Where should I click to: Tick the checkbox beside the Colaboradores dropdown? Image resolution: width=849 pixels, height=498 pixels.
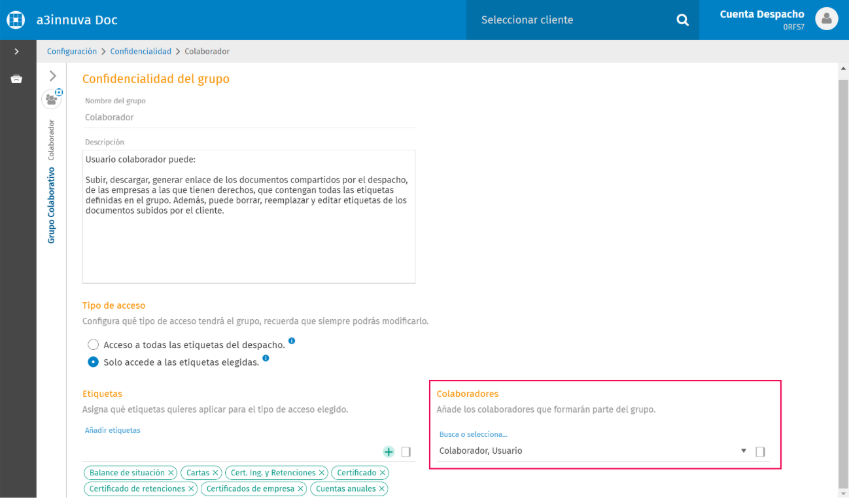tap(760, 451)
